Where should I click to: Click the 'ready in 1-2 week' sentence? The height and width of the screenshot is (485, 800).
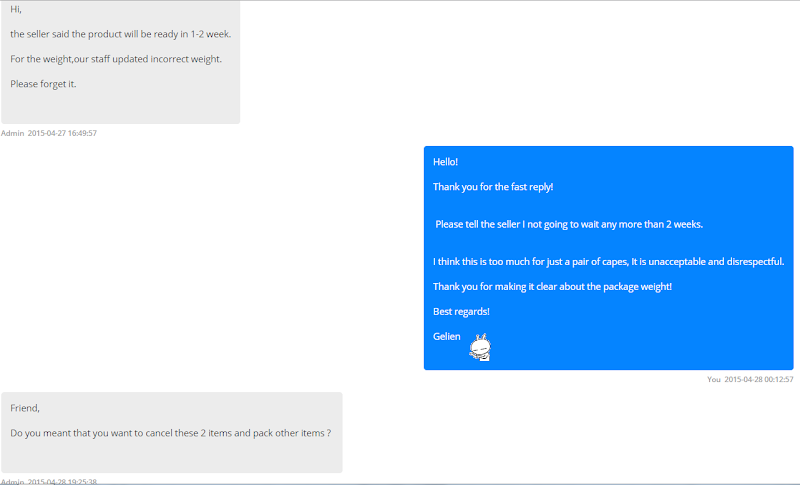click(120, 34)
